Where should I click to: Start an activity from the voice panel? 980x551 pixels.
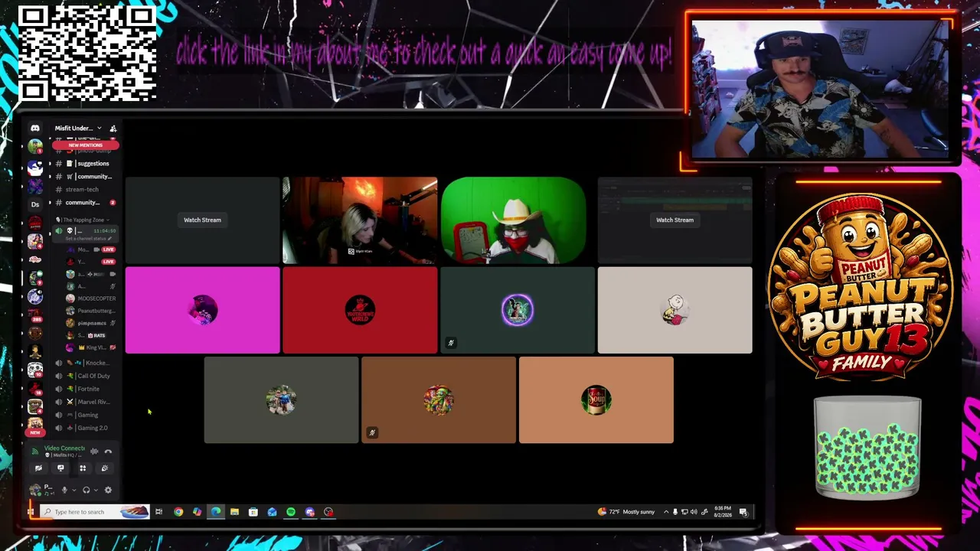(83, 468)
